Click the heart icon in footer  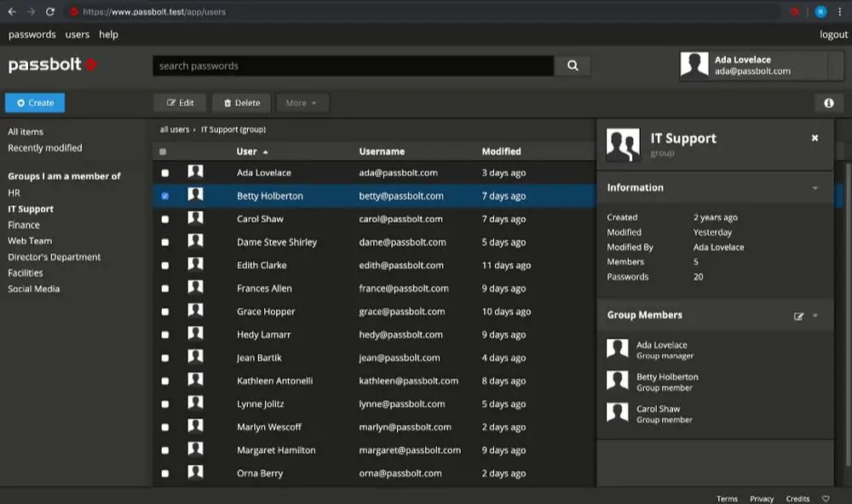coord(826,499)
